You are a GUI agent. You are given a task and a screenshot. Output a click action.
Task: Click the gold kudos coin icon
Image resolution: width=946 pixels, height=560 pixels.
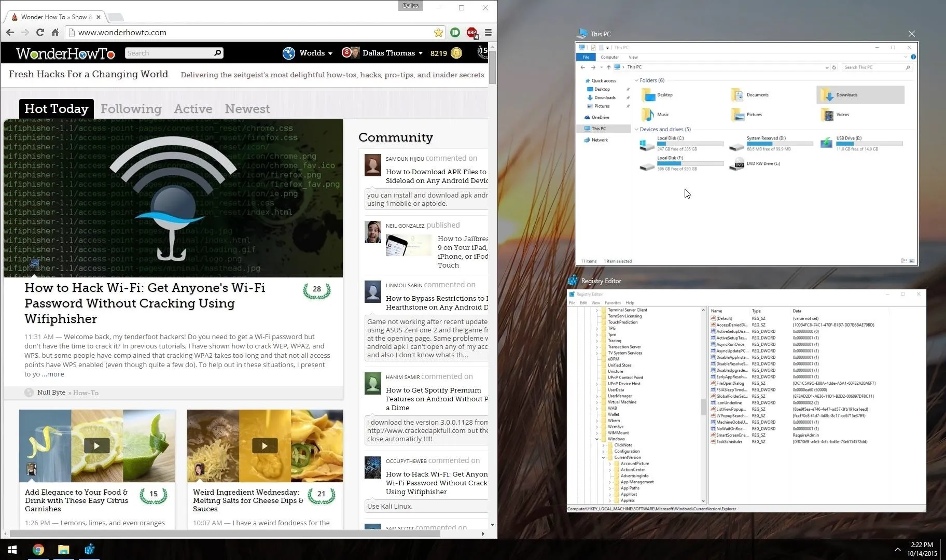pos(456,53)
